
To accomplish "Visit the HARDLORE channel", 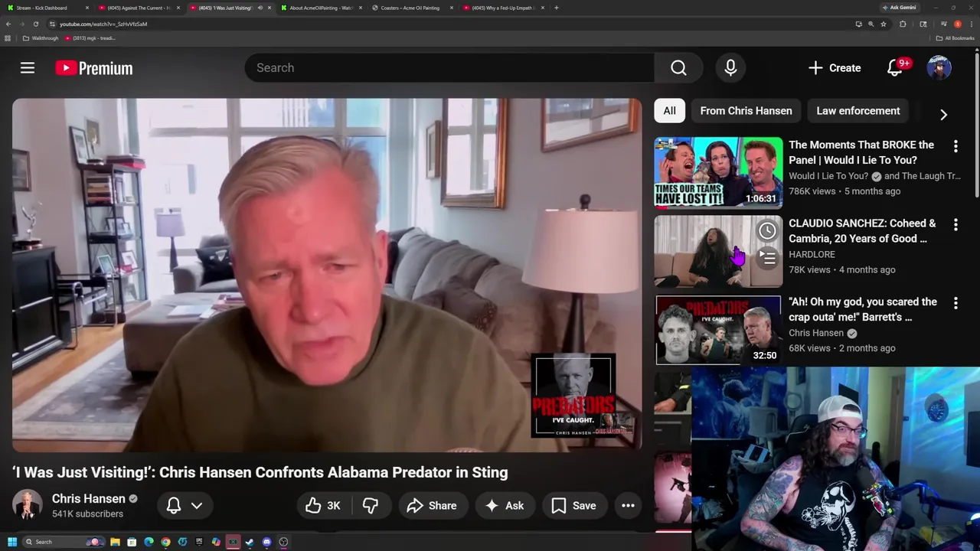I will [x=812, y=254].
